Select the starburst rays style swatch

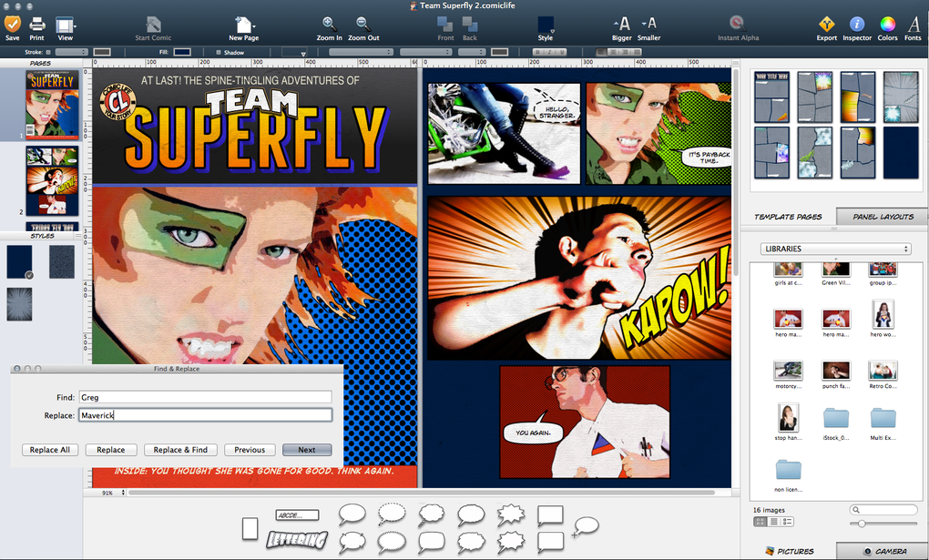19,304
